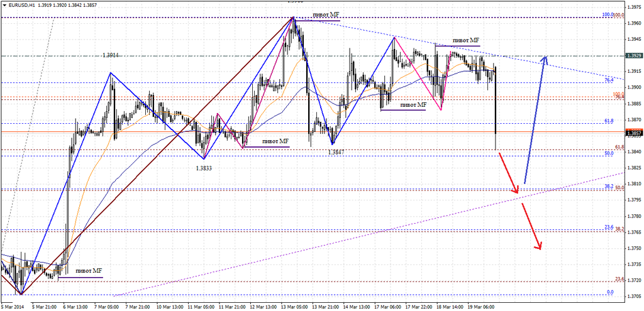
Task: Click the current price tag 1.3857
Action: (x=633, y=133)
